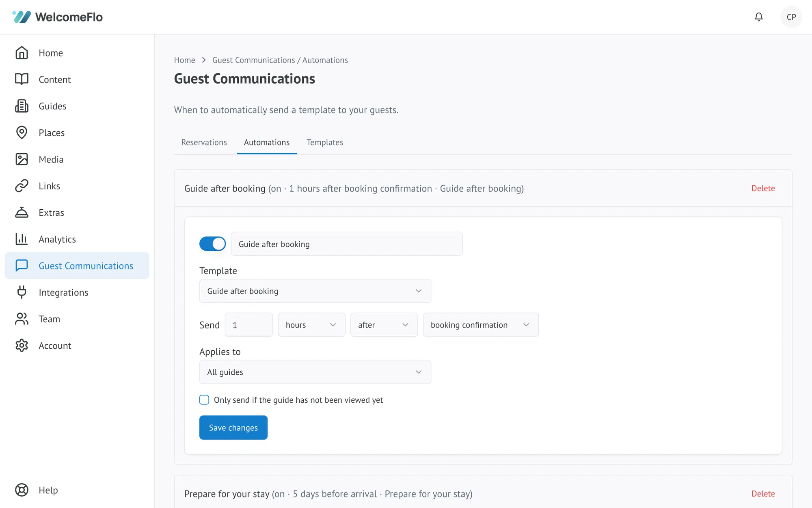Screen dimensions: 812x508
Task: Click the Home house icon in sidebar
Action: pyautogui.click(x=22, y=53)
